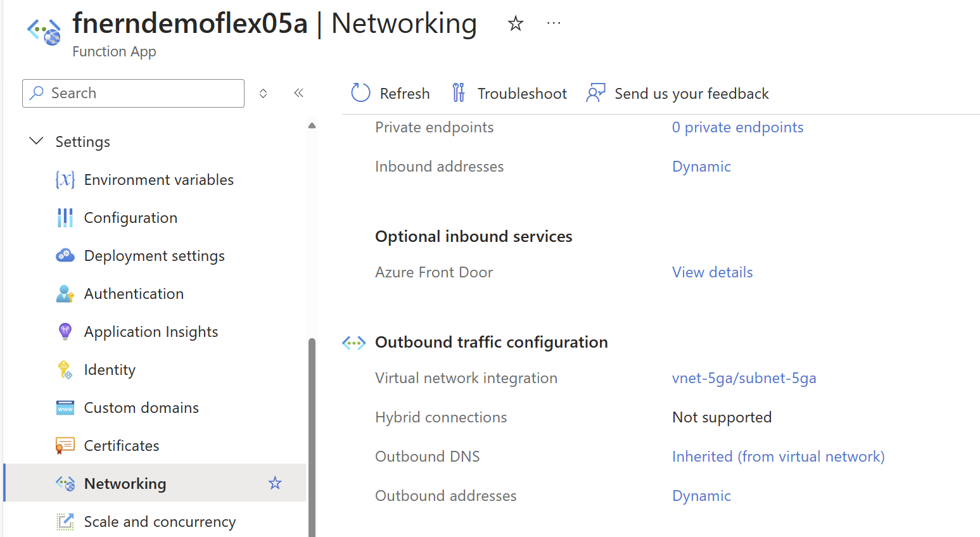The width and height of the screenshot is (980, 537).
Task: Open the vnet-5ga/subnet-5ga link
Action: [x=744, y=378]
